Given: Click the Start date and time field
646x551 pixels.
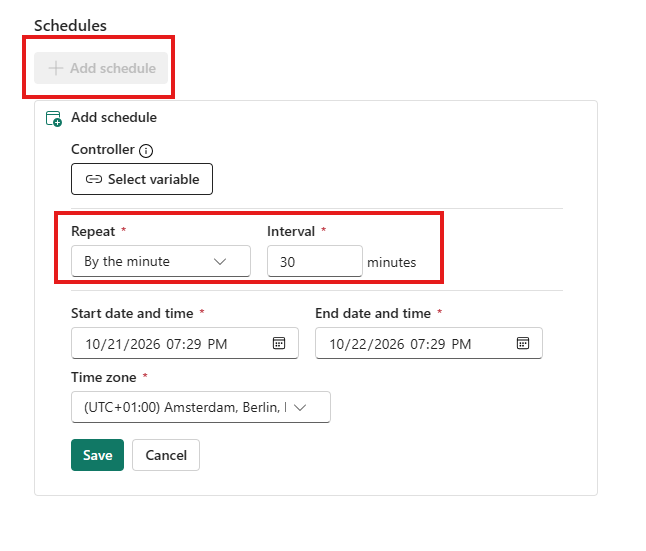Looking at the screenshot, I should (x=185, y=343).
